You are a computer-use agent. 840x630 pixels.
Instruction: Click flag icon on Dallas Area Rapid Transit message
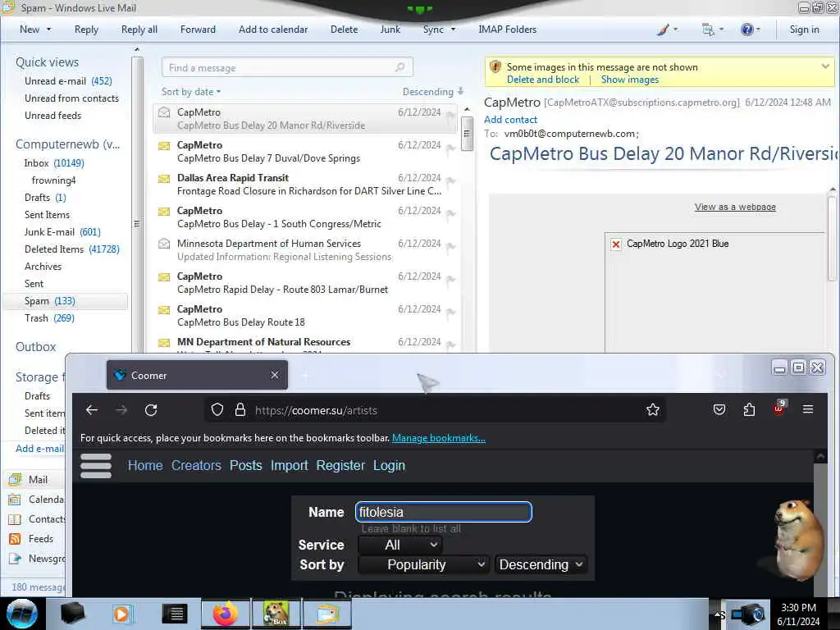tap(451, 181)
